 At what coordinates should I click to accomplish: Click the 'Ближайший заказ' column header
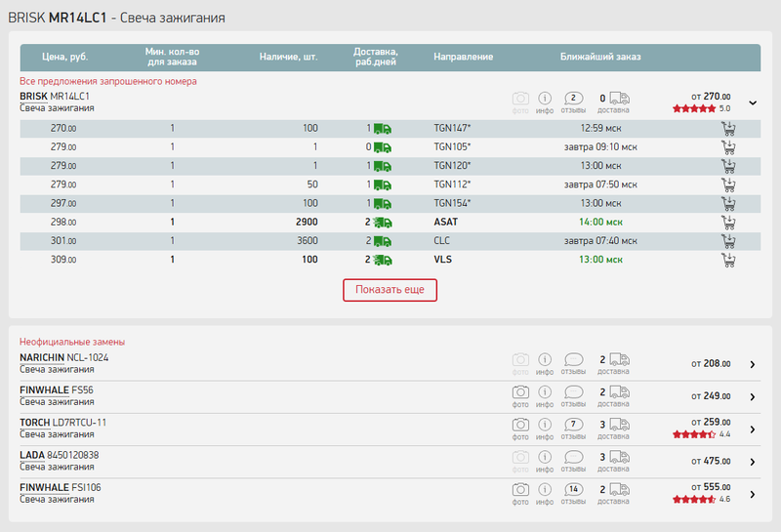pos(600,57)
